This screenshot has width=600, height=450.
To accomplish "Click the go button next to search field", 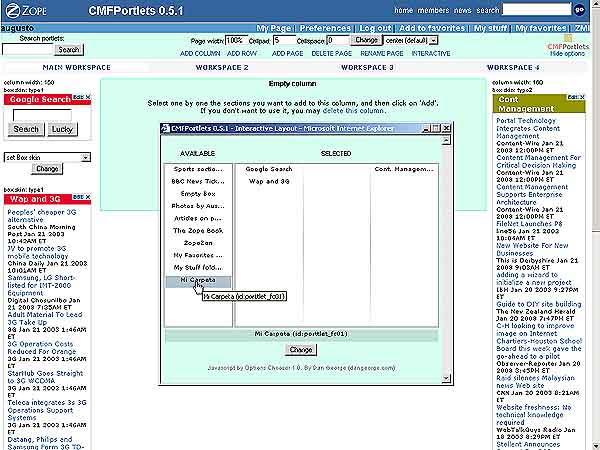I will click(x=580, y=10).
